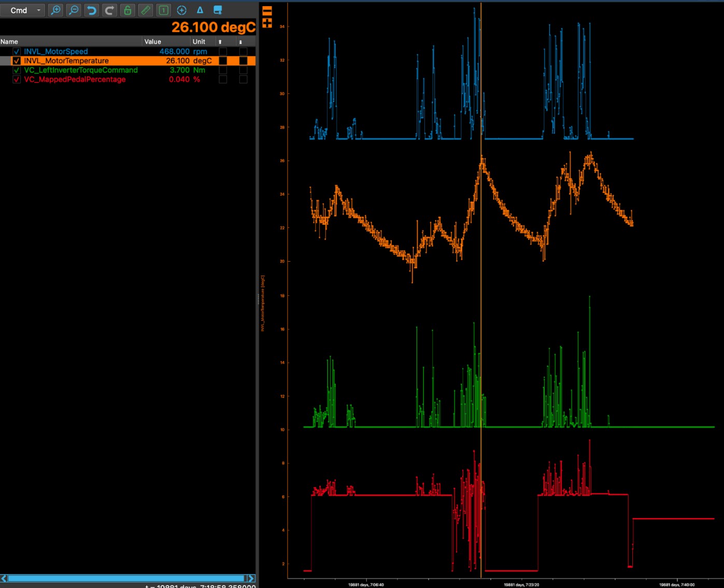Click the panel splitter handle beside the plot
This screenshot has height=588, width=724.
click(x=258, y=299)
